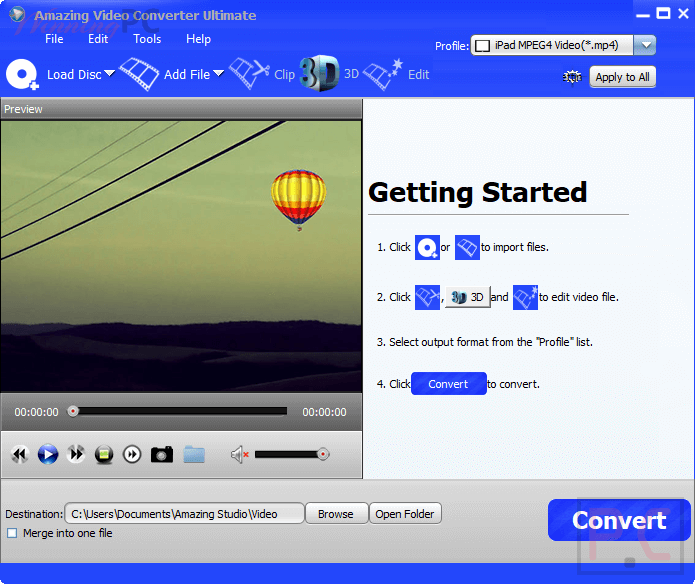
Task: Open the Edit menu
Action: [98, 39]
